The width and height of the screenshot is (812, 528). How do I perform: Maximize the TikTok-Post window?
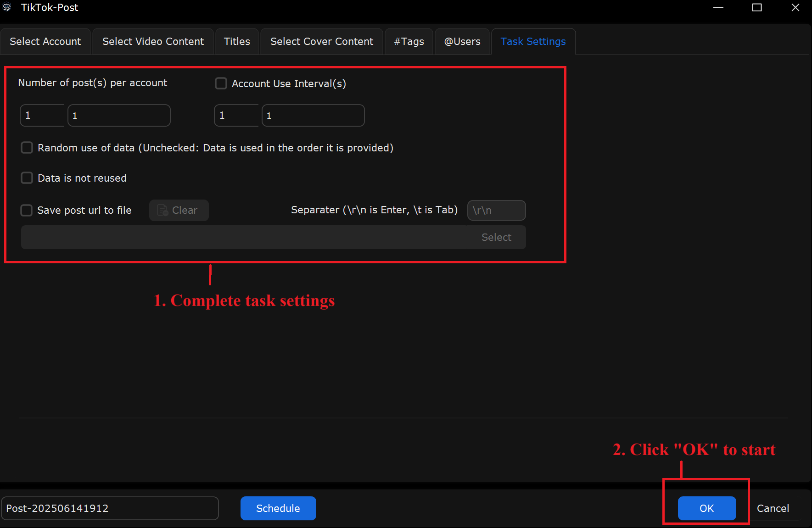click(x=757, y=7)
